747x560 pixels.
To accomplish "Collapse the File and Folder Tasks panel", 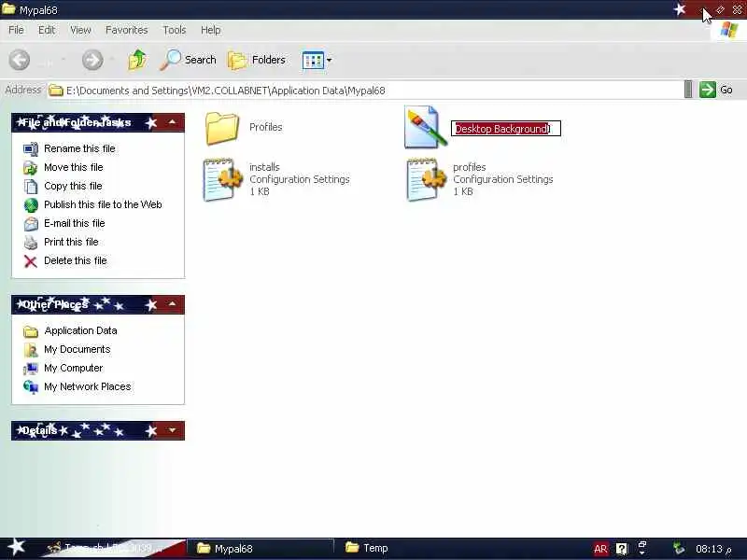I will point(172,123).
